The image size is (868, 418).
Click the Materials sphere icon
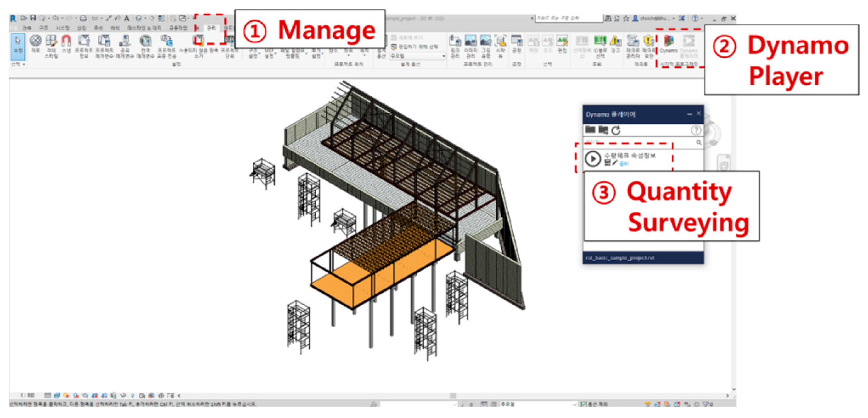tap(35, 41)
